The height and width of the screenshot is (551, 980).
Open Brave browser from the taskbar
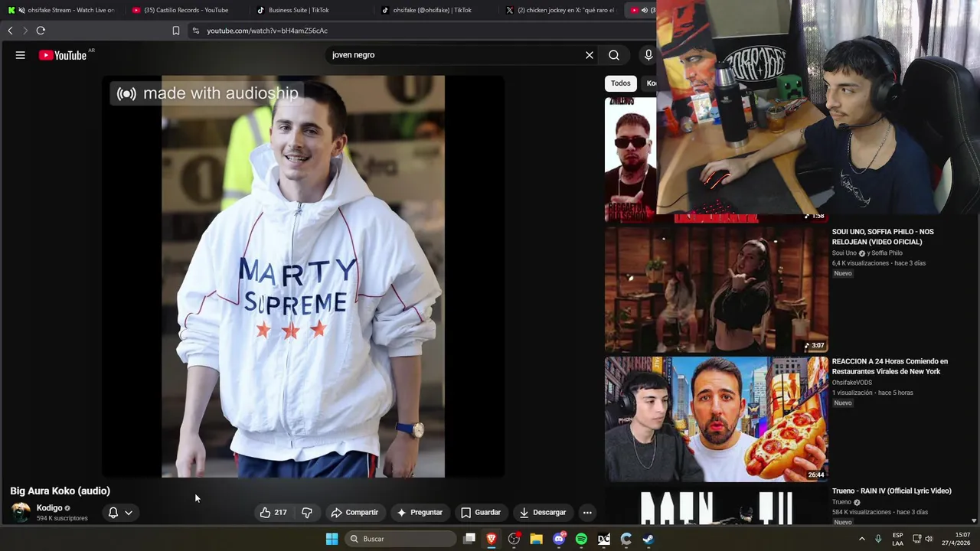coord(492,539)
